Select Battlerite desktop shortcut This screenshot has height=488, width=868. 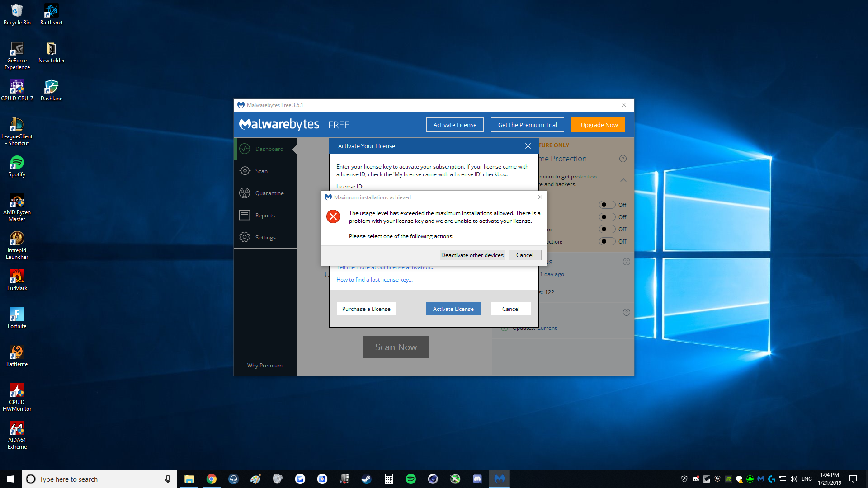pos(17,356)
